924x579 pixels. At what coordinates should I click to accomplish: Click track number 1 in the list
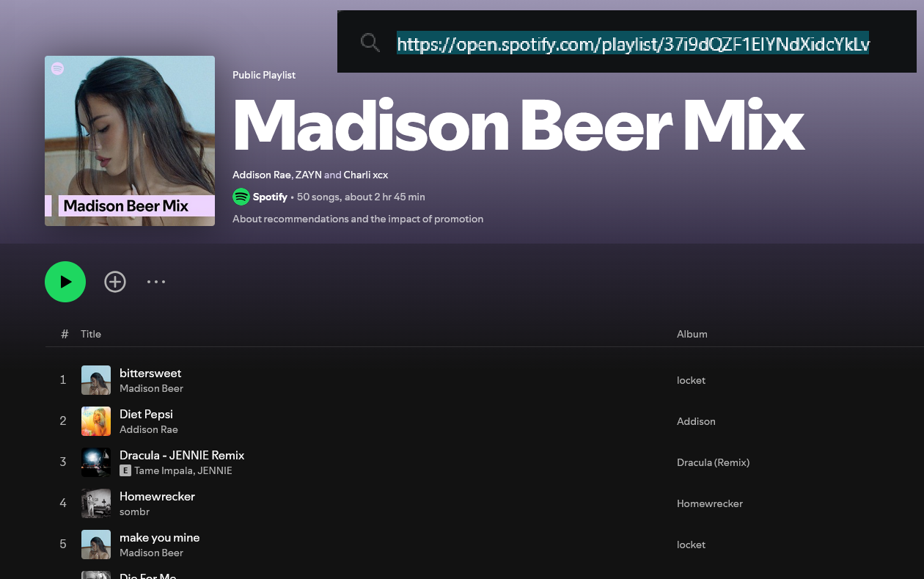click(63, 380)
